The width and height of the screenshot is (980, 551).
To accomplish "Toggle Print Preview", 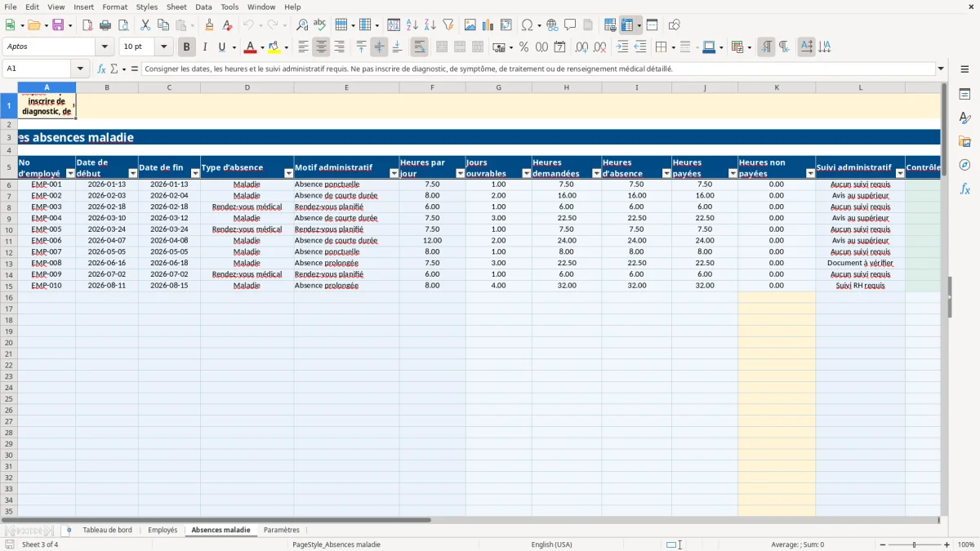I will (x=123, y=25).
